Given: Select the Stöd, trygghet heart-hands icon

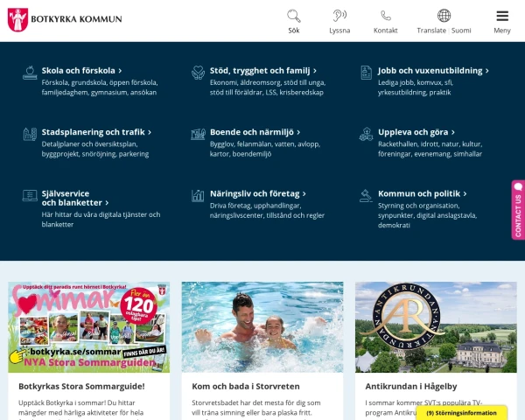Looking at the screenshot, I should [199, 73].
